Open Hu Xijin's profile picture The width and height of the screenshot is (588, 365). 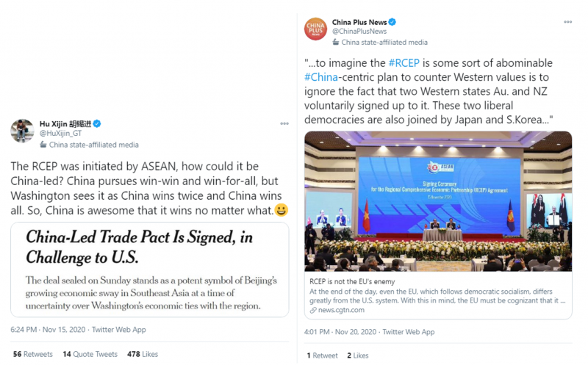pyautogui.click(x=22, y=131)
